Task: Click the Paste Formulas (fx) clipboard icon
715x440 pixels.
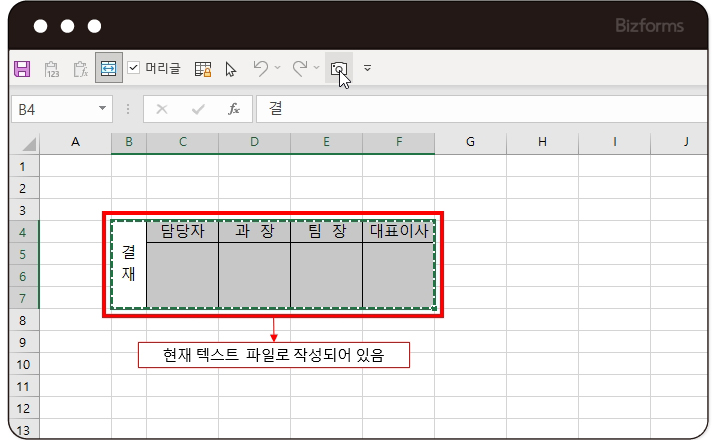Action: point(80,69)
